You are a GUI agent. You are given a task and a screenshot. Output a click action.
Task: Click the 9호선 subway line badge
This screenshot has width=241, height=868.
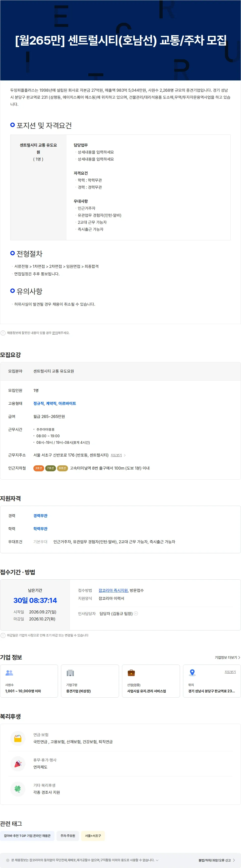(63, 468)
